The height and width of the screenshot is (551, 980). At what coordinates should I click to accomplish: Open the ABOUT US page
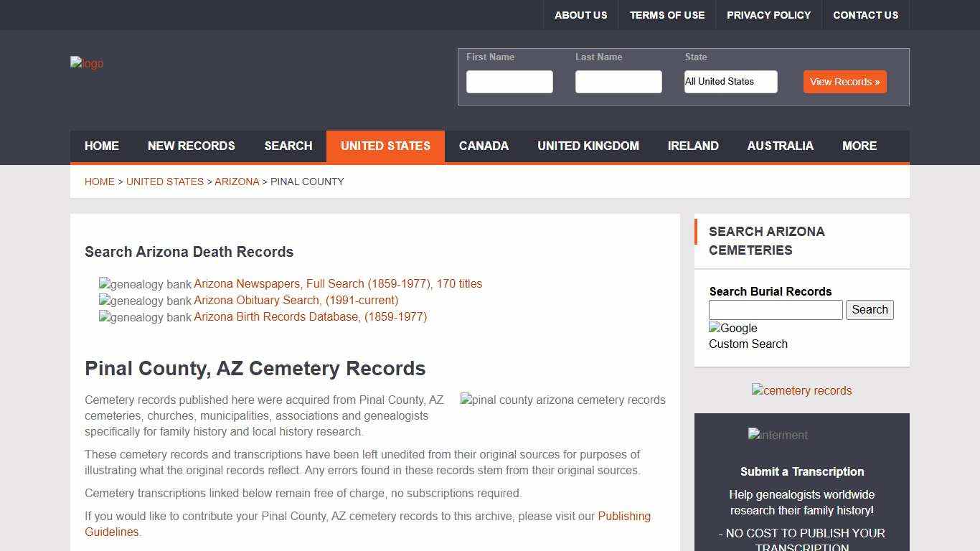pyautogui.click(x=580, y=14)
